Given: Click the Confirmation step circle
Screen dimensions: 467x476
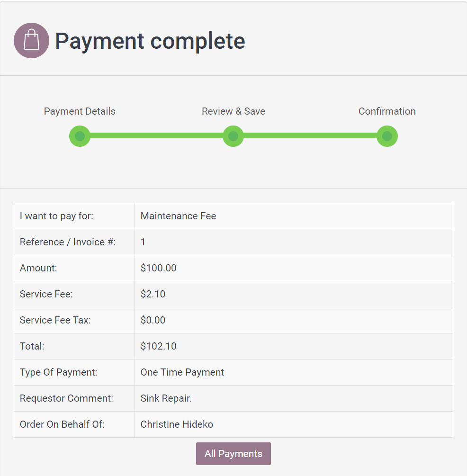Looking at the screenshot, I should 387,136.
